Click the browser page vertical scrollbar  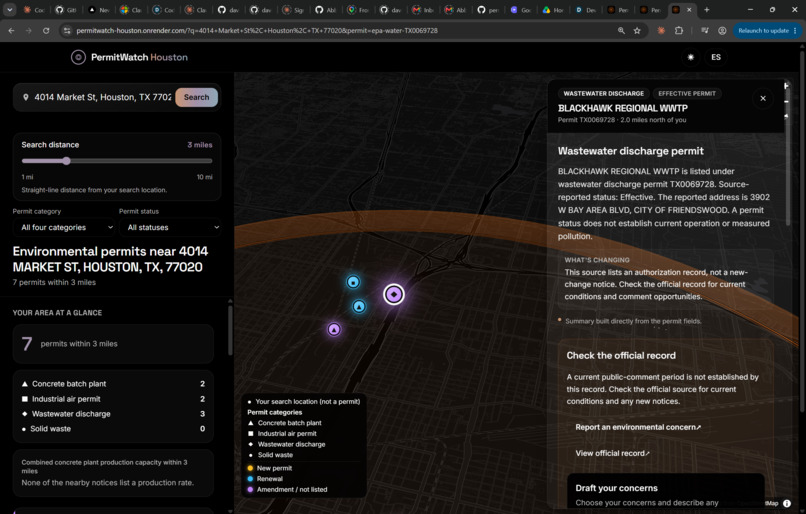[802, 230]
